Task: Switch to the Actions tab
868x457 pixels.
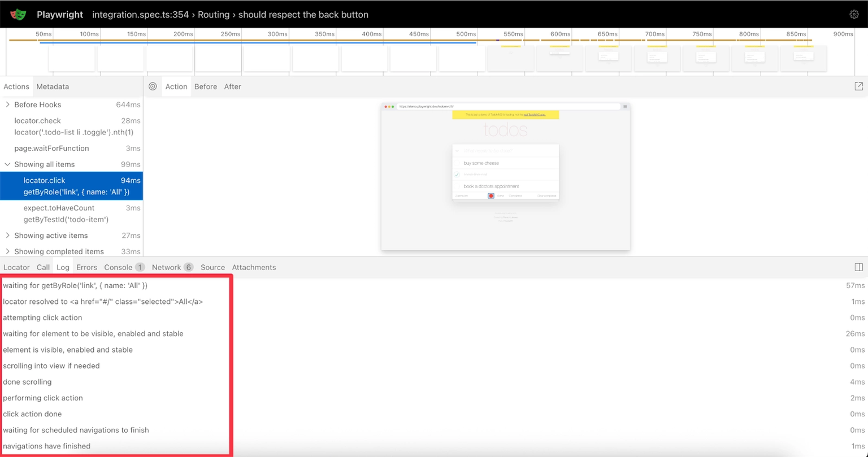Action: 16,86
